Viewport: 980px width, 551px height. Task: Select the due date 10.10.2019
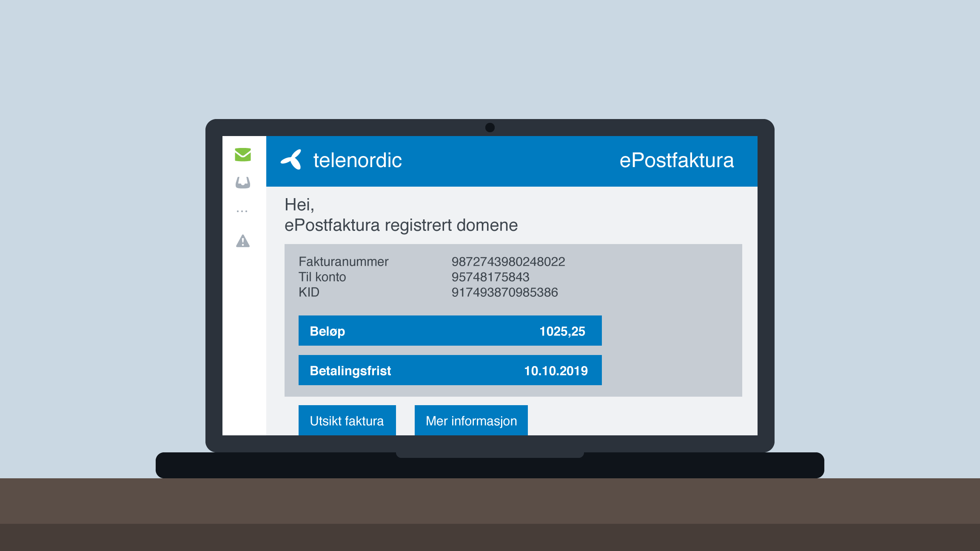point(556,371)
